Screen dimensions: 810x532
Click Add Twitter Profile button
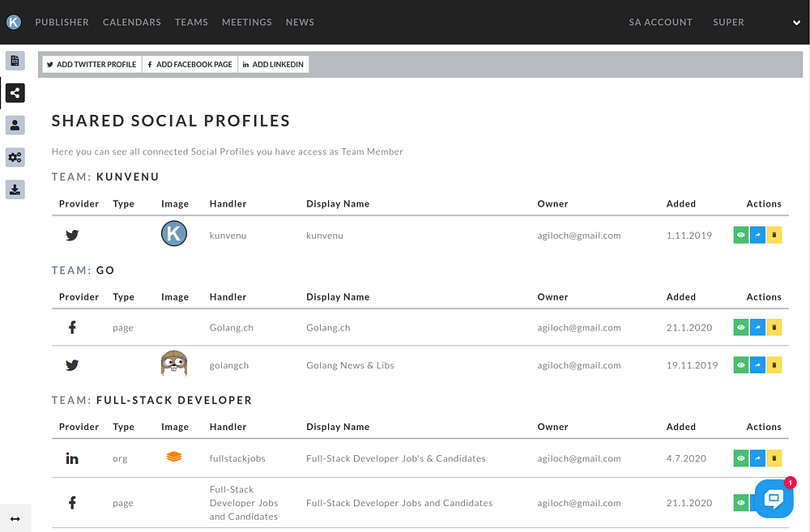[x=92, y=65]
